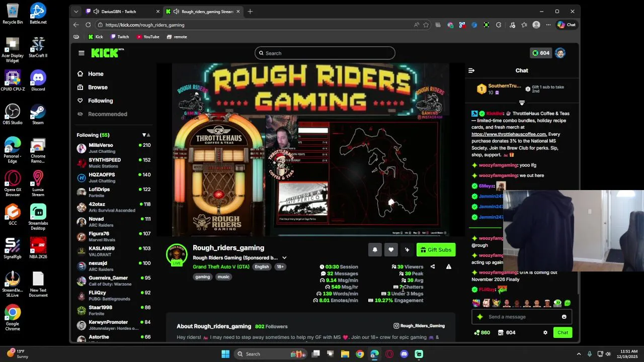Open the tab actions dropdown
644x362 pixels.
76,12
